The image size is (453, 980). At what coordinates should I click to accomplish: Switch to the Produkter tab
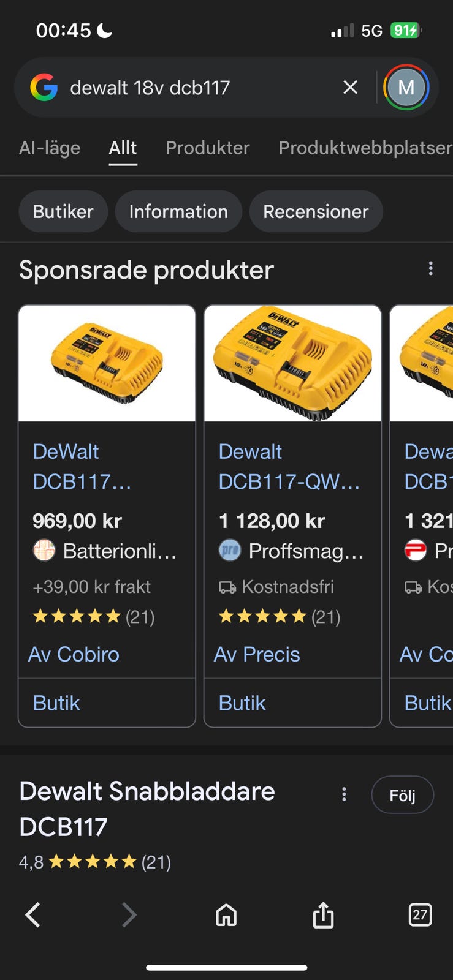[207, 148]
